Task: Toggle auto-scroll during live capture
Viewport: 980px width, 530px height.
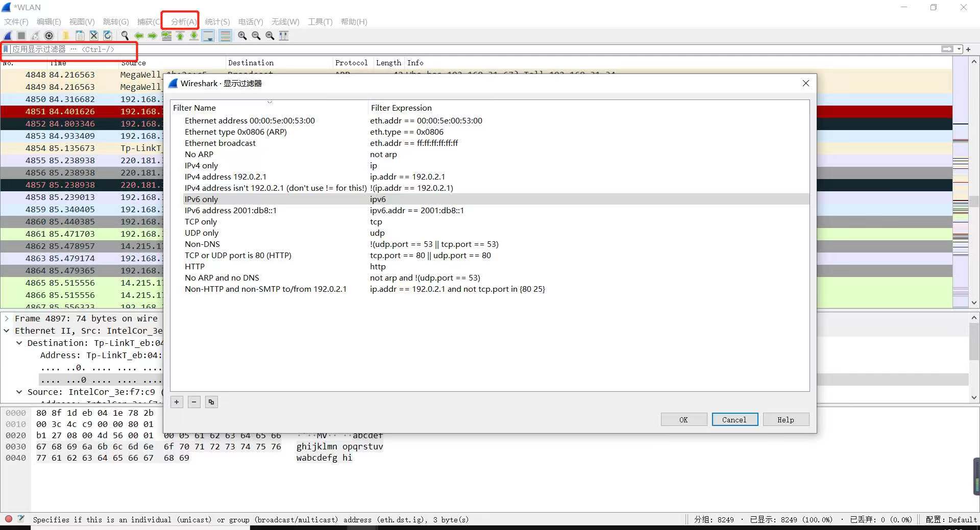Action: tap(208, 36)
